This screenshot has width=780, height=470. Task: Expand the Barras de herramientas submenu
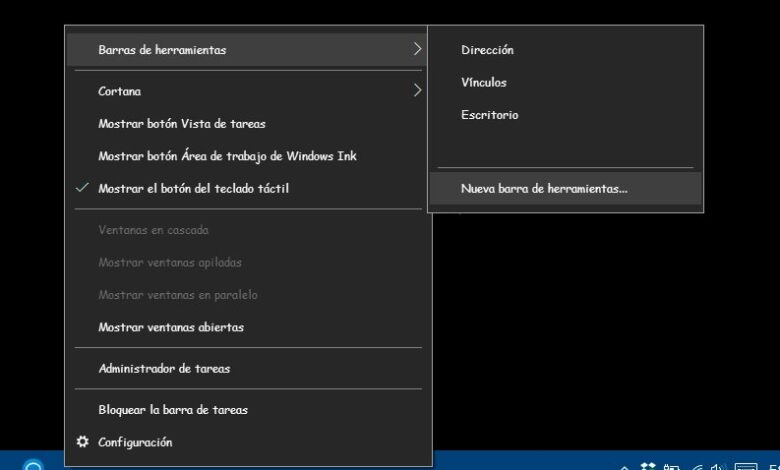point(246,49)
